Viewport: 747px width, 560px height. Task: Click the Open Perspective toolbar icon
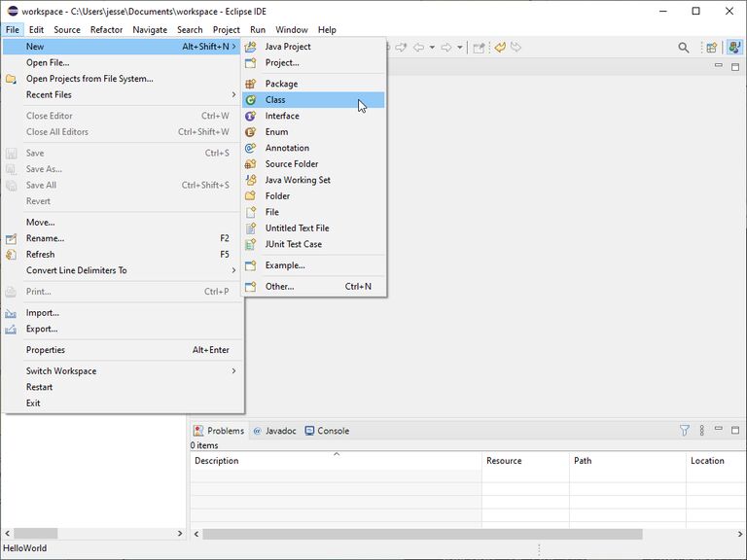point(711,48)
